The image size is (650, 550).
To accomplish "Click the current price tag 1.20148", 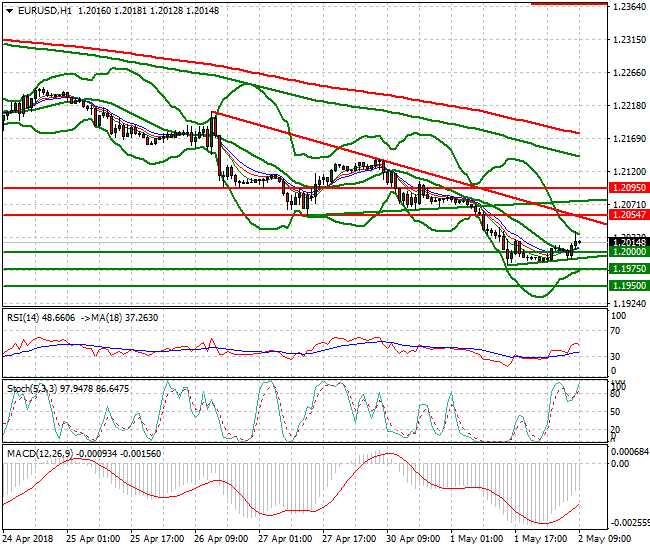I will point(628,242).
